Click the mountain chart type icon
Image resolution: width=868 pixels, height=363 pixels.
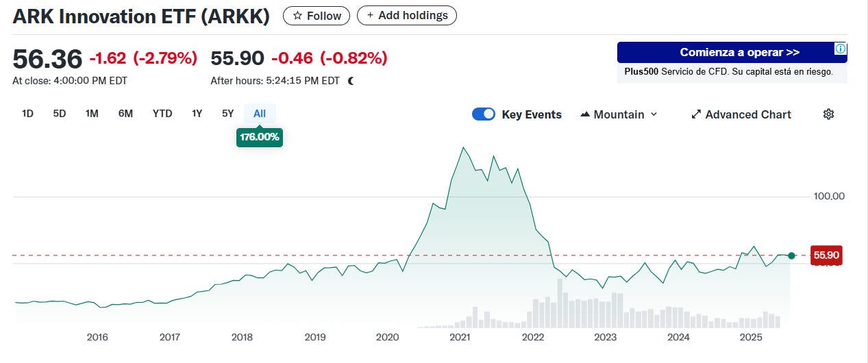(585, 114)
